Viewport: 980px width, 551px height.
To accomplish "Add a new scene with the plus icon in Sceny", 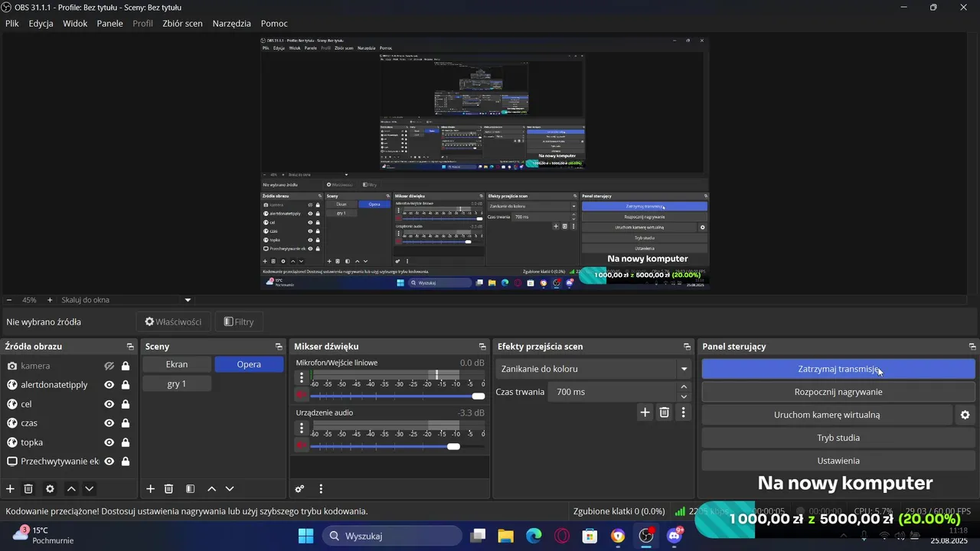I will 150,488.
